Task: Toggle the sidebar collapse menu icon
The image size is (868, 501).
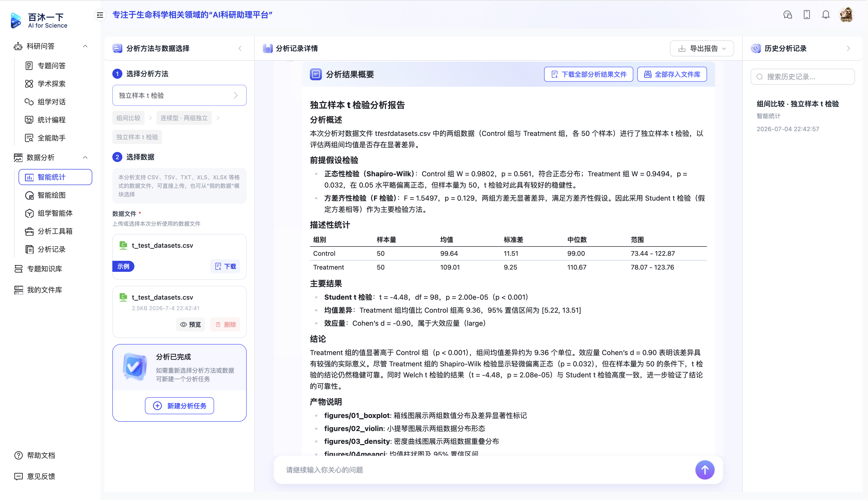Action: tap(100, 15)
